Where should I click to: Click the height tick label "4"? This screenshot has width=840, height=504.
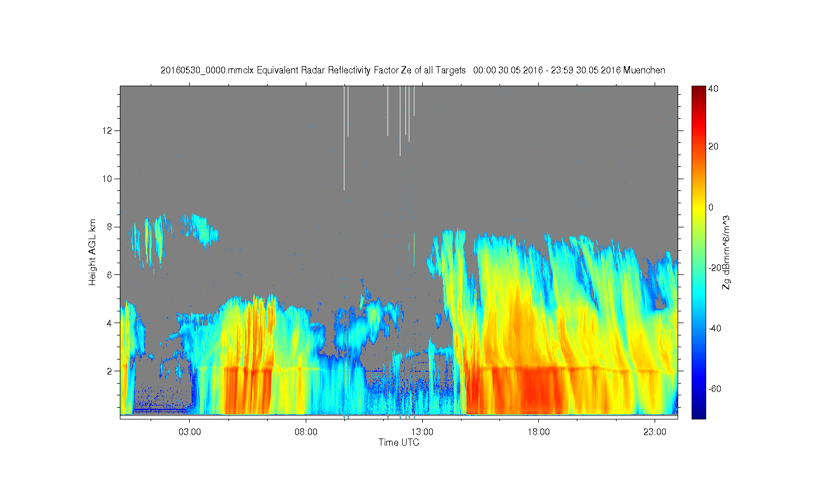(x=110, y=323)
